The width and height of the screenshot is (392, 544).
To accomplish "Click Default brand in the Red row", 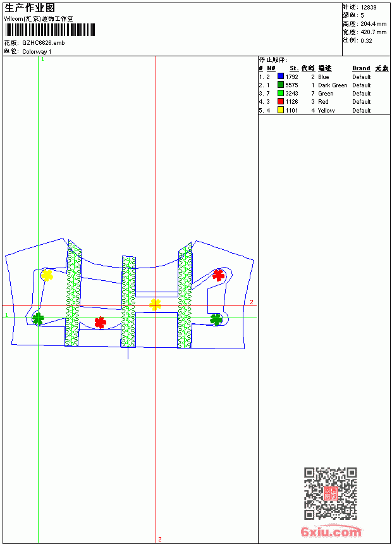I will tap(362, 102).
